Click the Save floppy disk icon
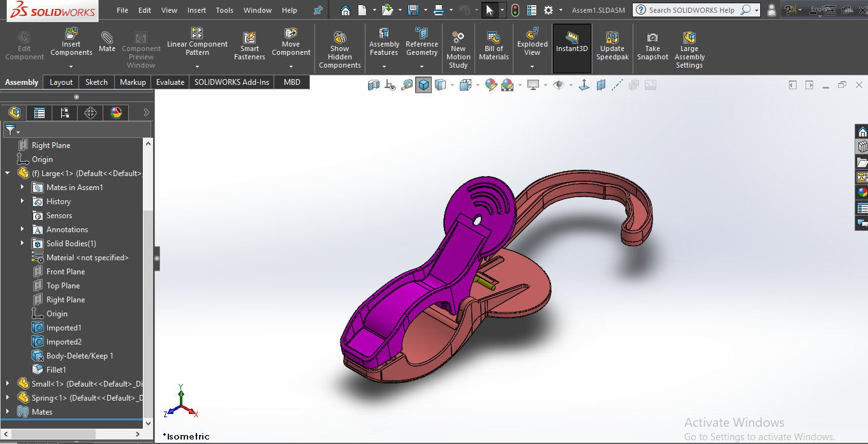 click(x=413, y=10)
